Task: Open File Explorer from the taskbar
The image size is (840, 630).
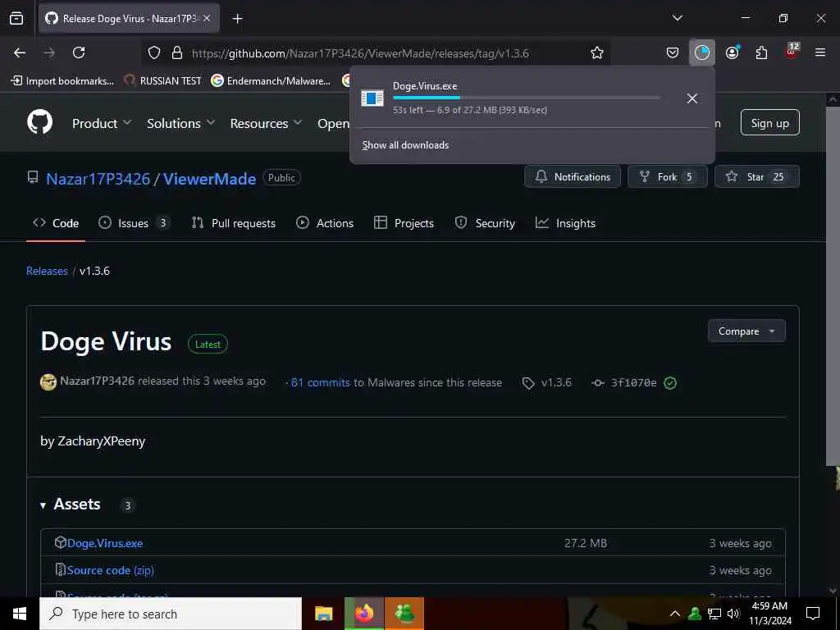Action: 323,614
